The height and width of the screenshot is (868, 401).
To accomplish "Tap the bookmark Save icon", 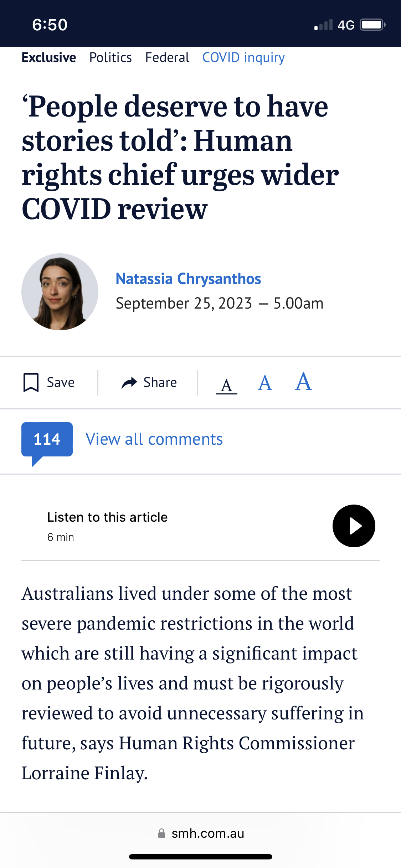I will [x=31, y=383].
